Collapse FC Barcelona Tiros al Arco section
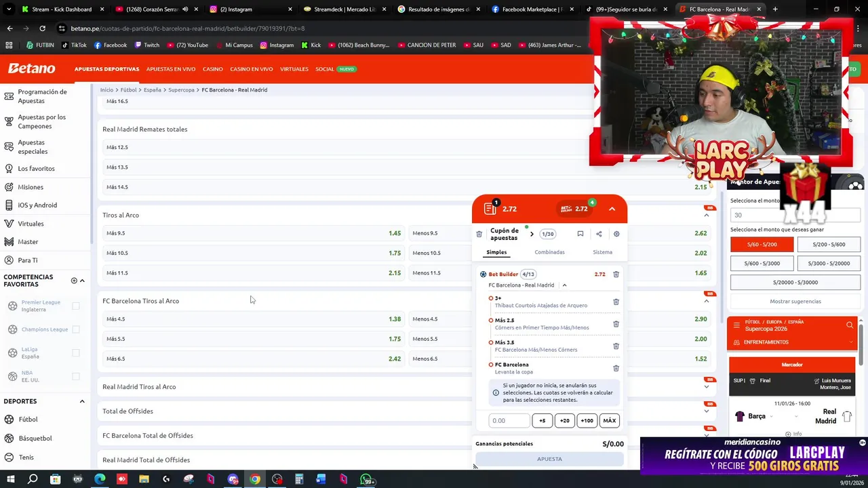 point(707,301)
